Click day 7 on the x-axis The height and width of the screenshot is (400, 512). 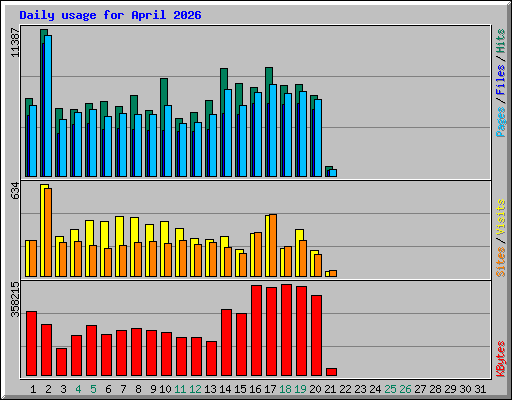(123, 389)
